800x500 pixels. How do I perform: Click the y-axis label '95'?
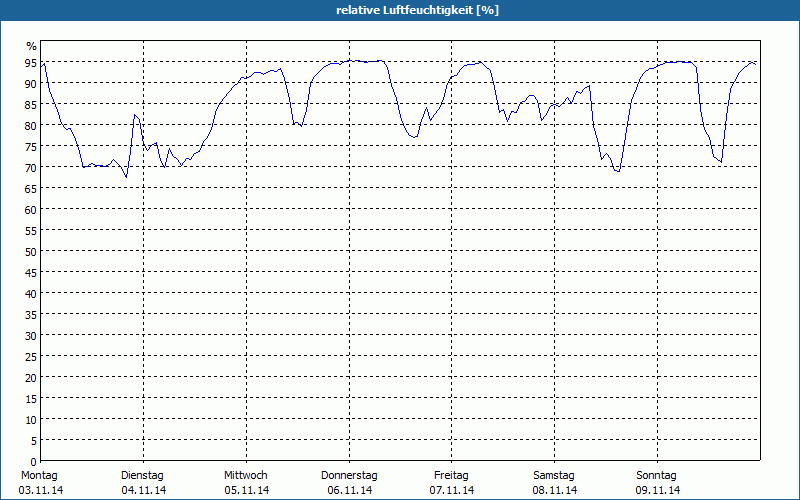[31, 63]
